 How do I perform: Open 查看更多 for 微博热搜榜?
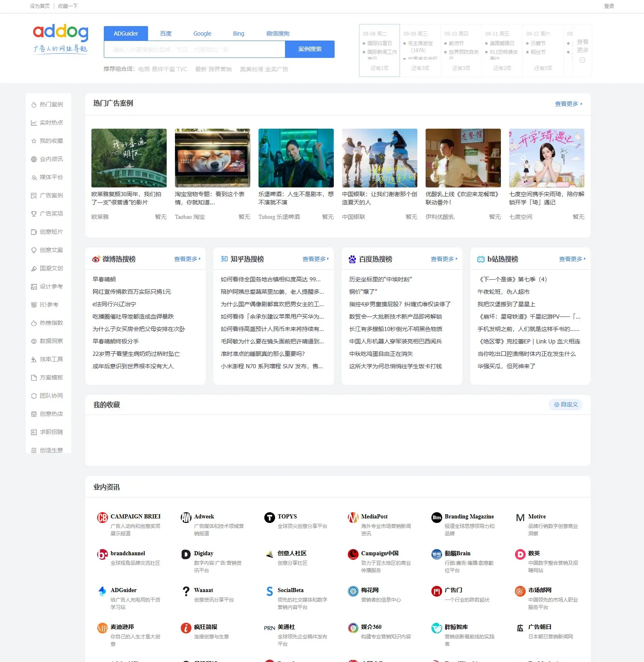click(187, 259)
